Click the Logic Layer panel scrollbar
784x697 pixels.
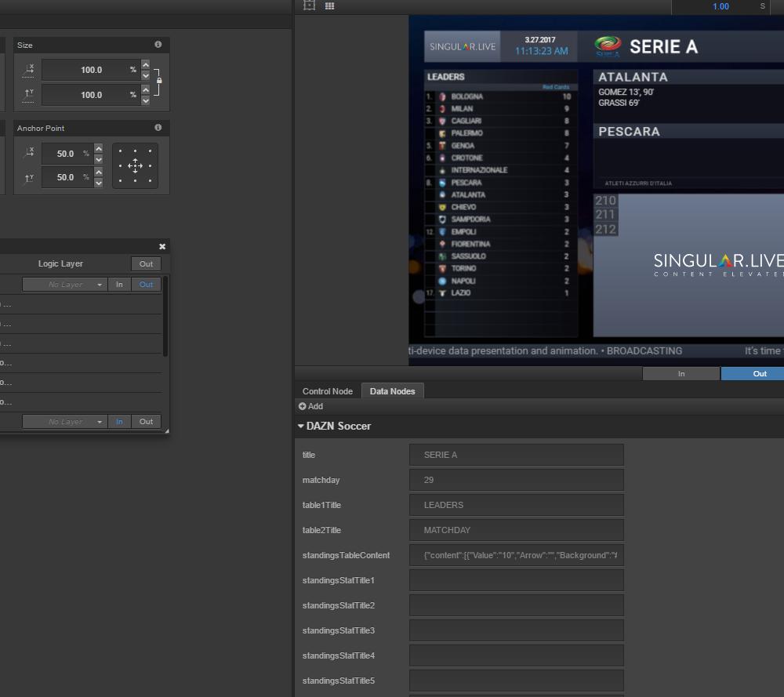pos(165,317)
